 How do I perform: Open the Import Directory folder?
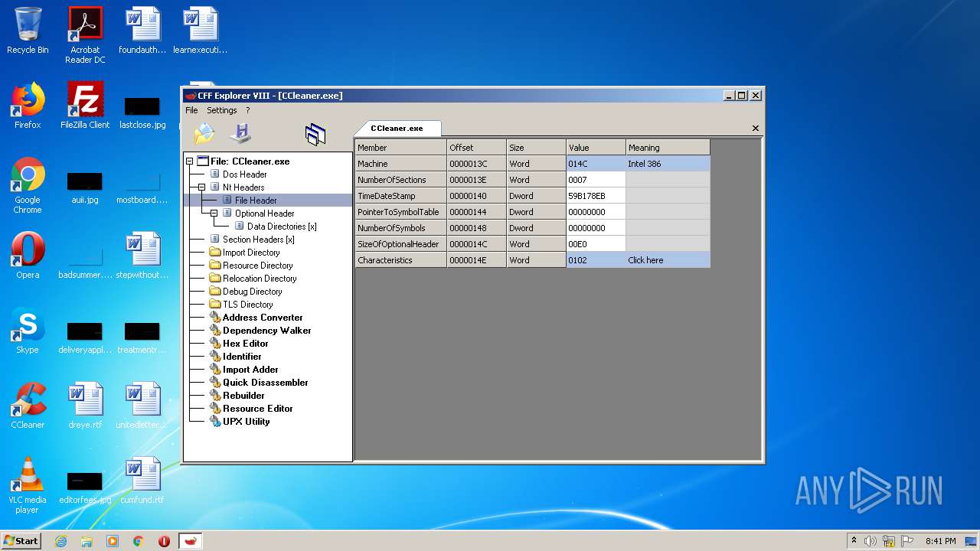(251, 253)
